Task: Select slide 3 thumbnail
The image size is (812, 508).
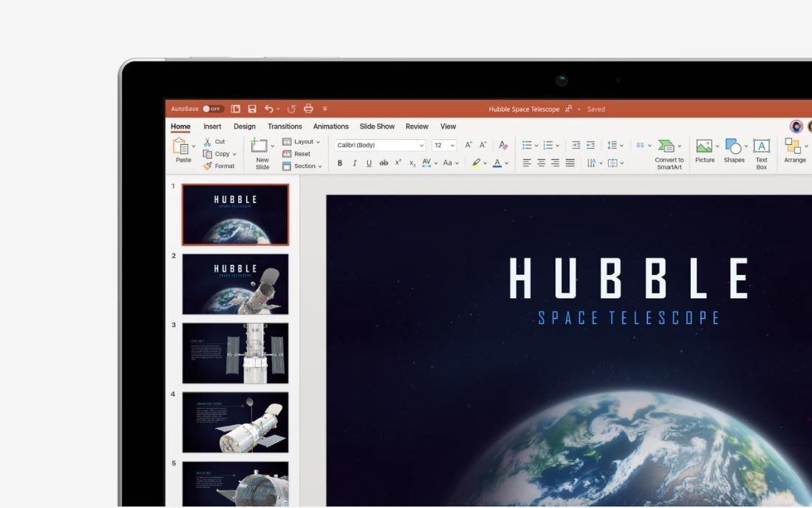Action: click(x=235, y=353)
